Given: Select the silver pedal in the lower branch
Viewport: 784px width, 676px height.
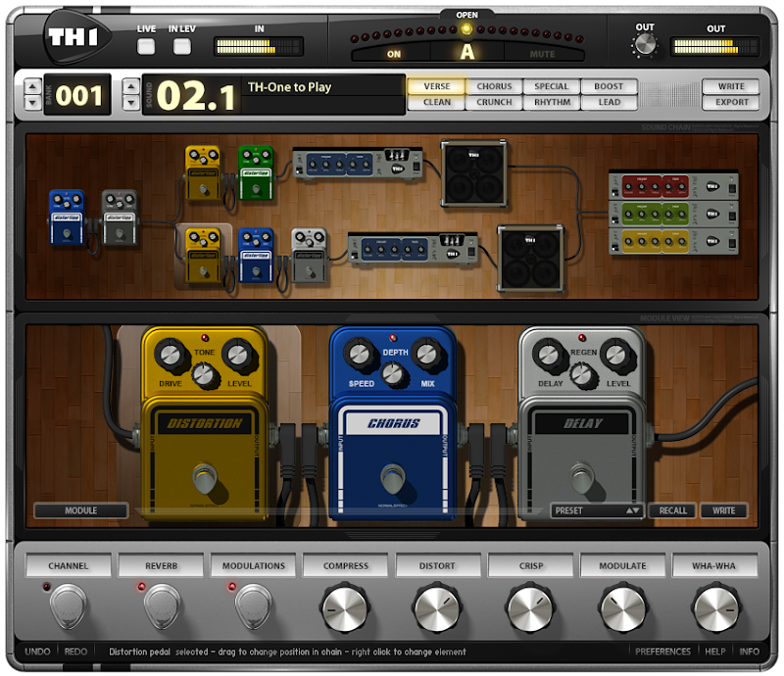Looking at the screenshot, I should [309, 255].
